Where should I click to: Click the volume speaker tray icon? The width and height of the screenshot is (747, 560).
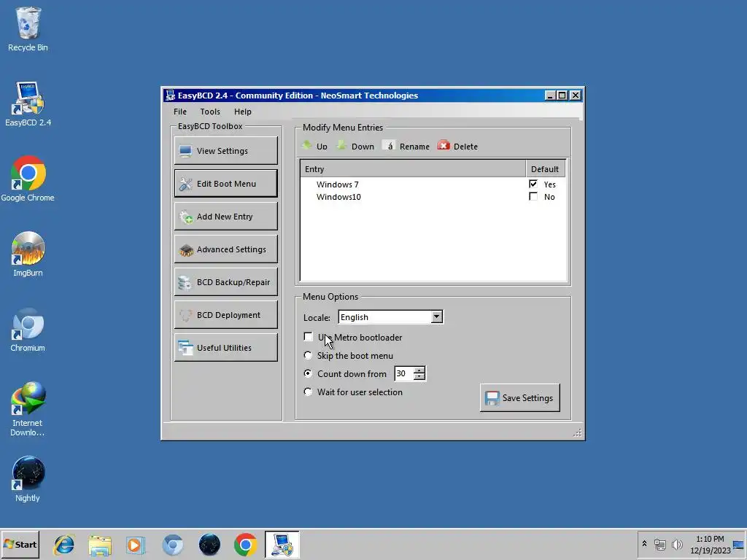(x=676, y=544)
